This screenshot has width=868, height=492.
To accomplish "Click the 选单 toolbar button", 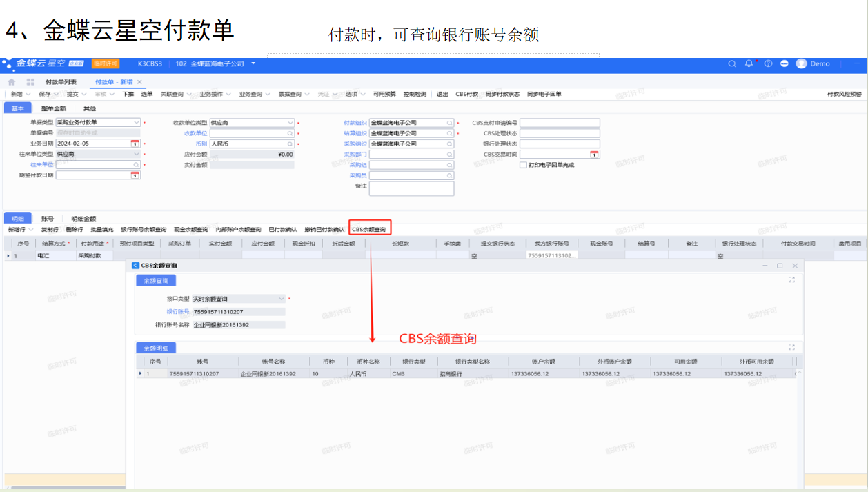I will [x=147, y=95].
